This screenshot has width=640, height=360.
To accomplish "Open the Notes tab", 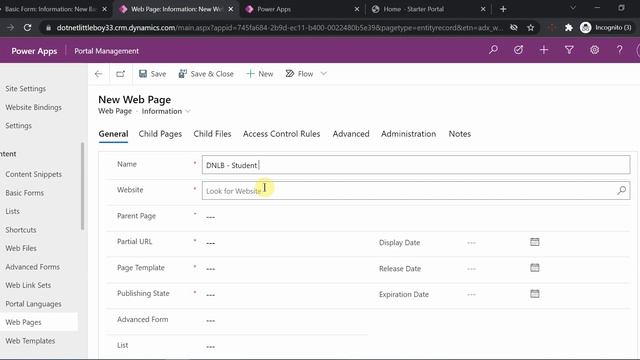I will (x=460, y=134).
